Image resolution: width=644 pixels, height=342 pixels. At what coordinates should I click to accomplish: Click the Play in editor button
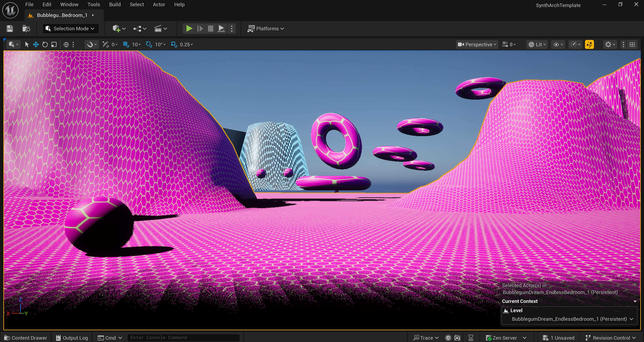tap(189, 28)
